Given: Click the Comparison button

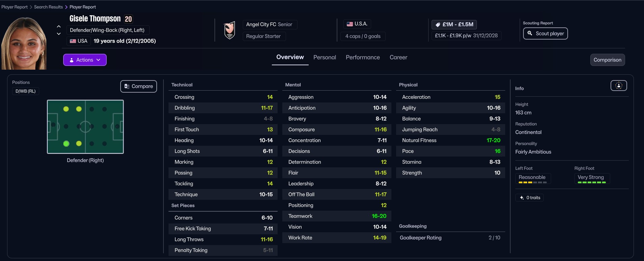Looking at the screenshot, I should (x=607, y=60).
